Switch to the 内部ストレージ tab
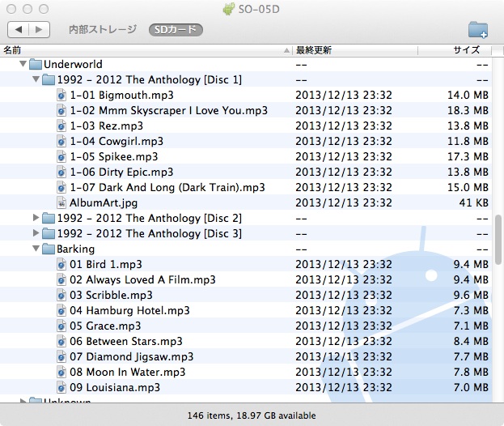 (x=103, y=30)
